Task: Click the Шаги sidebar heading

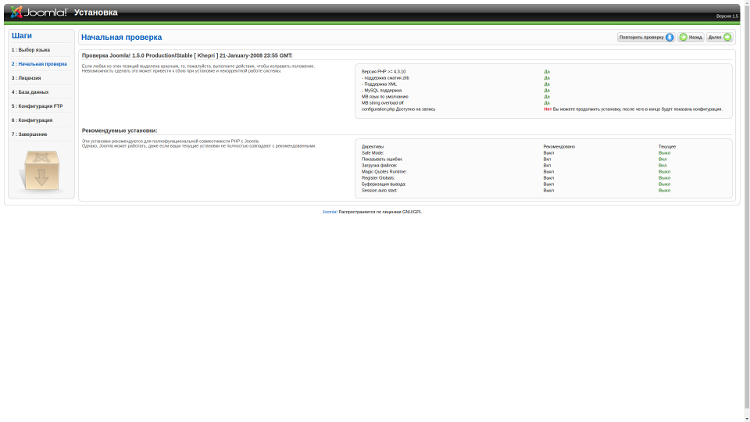Action: point(22,36)
